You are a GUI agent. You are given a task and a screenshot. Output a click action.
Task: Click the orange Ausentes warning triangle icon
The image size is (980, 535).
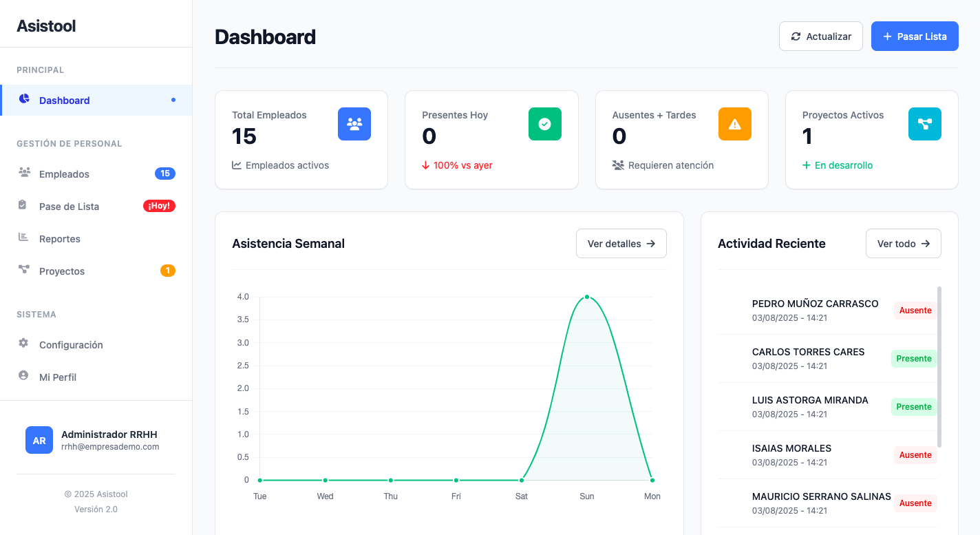click(734, 124)
